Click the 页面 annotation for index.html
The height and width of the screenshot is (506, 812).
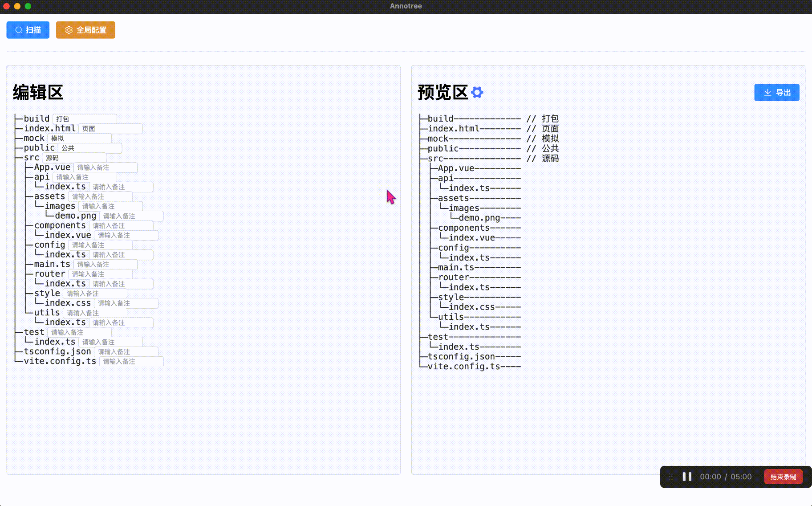coord(110,128)
